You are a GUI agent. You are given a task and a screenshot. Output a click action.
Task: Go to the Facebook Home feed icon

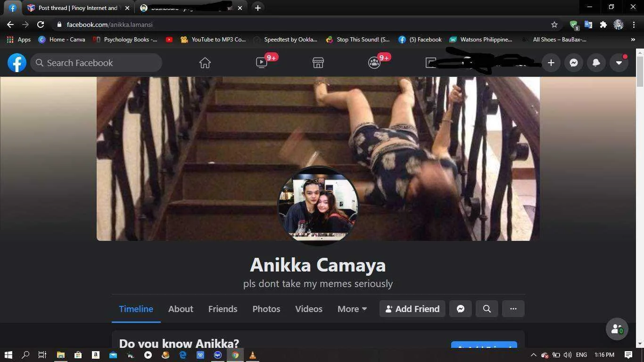[205, 63]
